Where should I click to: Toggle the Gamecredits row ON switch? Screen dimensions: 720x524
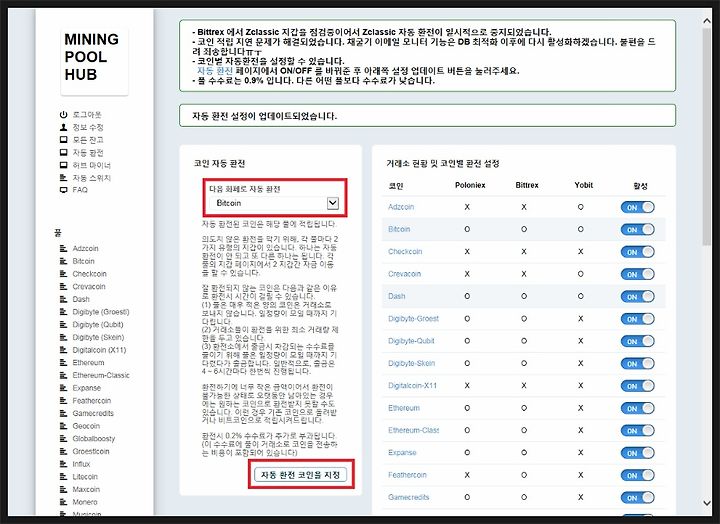pos(637,498)
